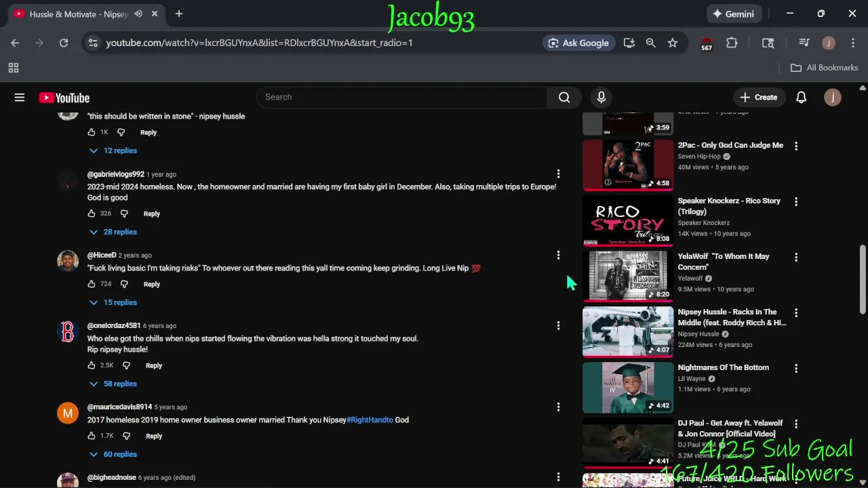Like the comment by @onelordaz4581
Screen dimensions: 868x488
point(92,365)
